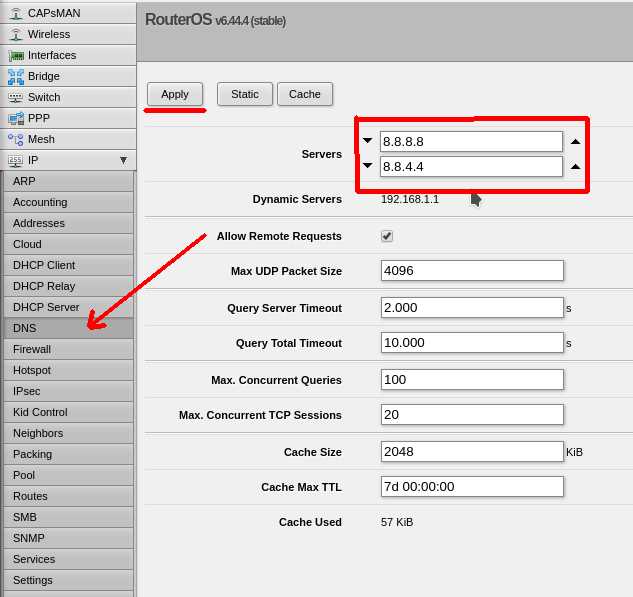This screenshot has height=597, width=633.
Task: Click the Query Server Timeout field
Action: (x=472, y=308)
